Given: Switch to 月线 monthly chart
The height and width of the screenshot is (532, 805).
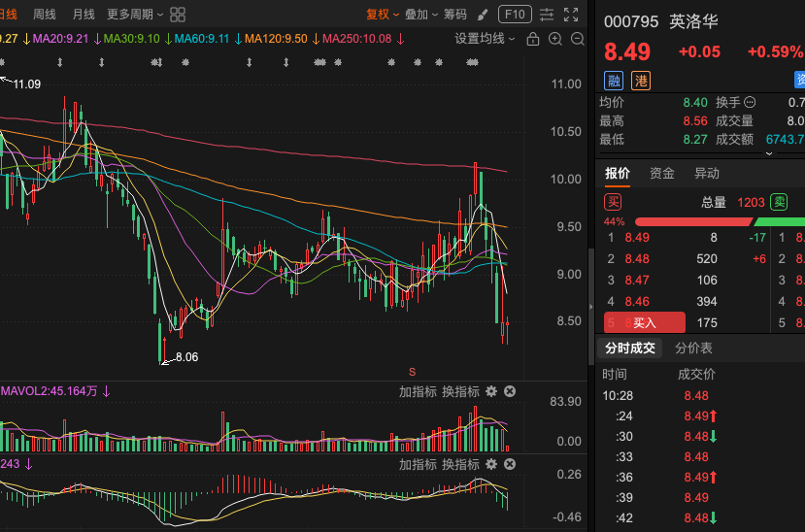Looking at the screenshot, I should click(84, 15).
